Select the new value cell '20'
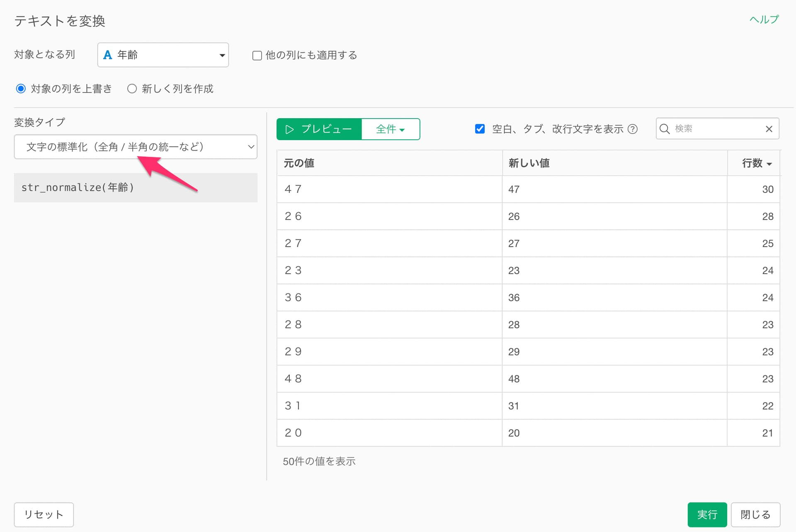The image size is (796, 532). [615, 433]
